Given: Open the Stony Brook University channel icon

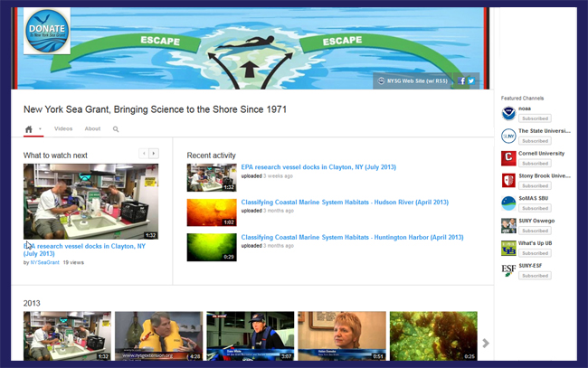Looking at the screenshot, I should pyautogui.click(x=508, y=181).
